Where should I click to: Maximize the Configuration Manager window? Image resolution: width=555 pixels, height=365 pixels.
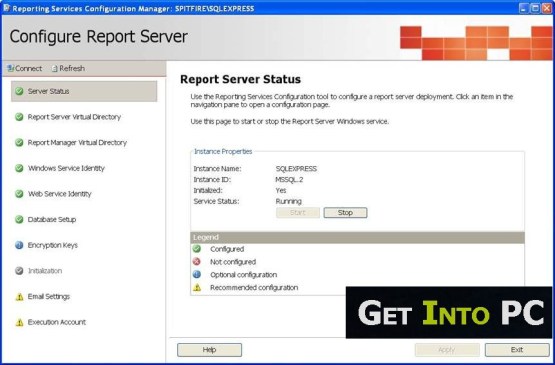(x=535, y=8)
